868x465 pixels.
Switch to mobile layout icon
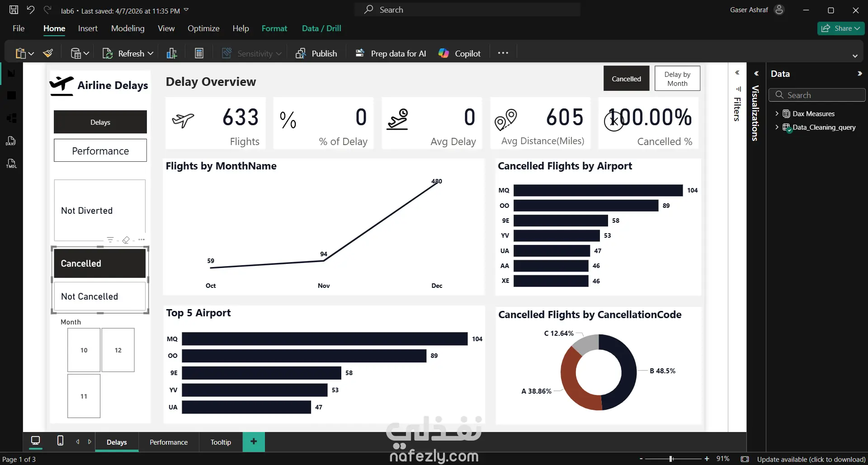pos(60,441)
